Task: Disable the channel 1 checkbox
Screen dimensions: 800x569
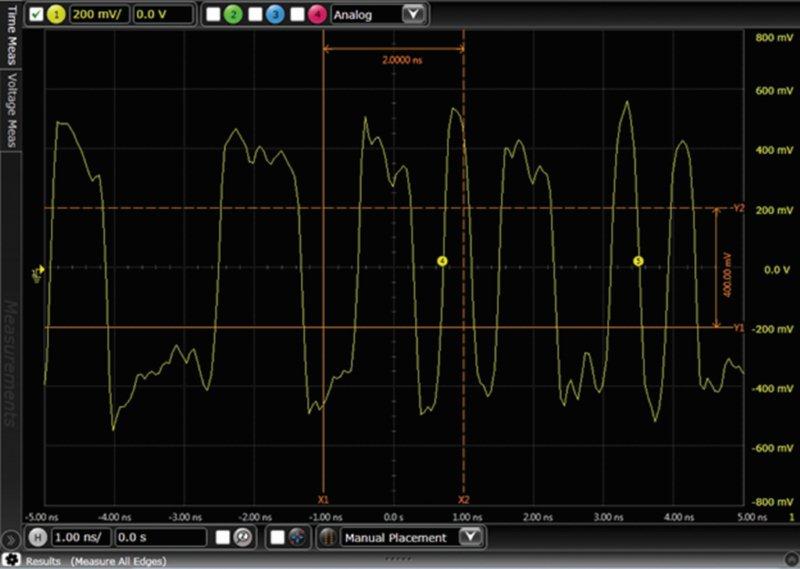Action: [x=36, y=15]
